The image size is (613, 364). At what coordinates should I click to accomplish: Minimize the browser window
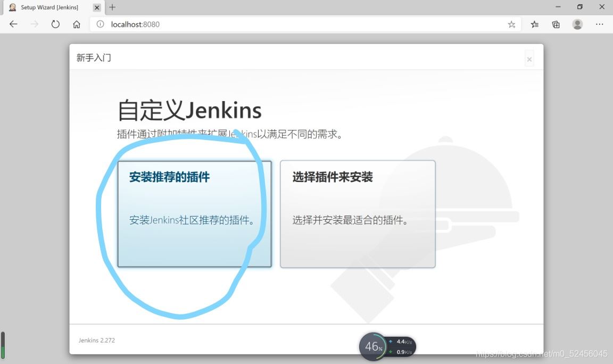558,6
